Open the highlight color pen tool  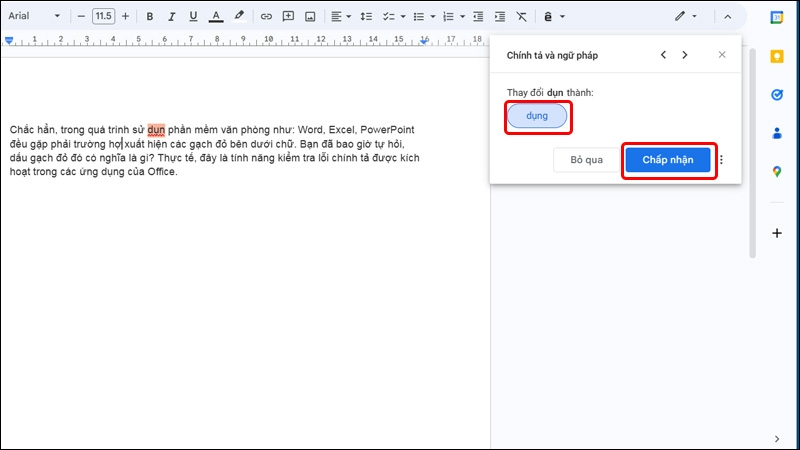tap(239, 16)
